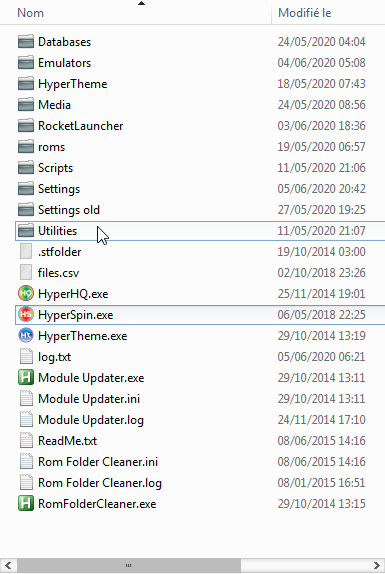Image resolution: width=385 pixels, height=574 pixels.
Task: Select the Settings old folder name
Action: pyautogui.click(x=69, y=210)
